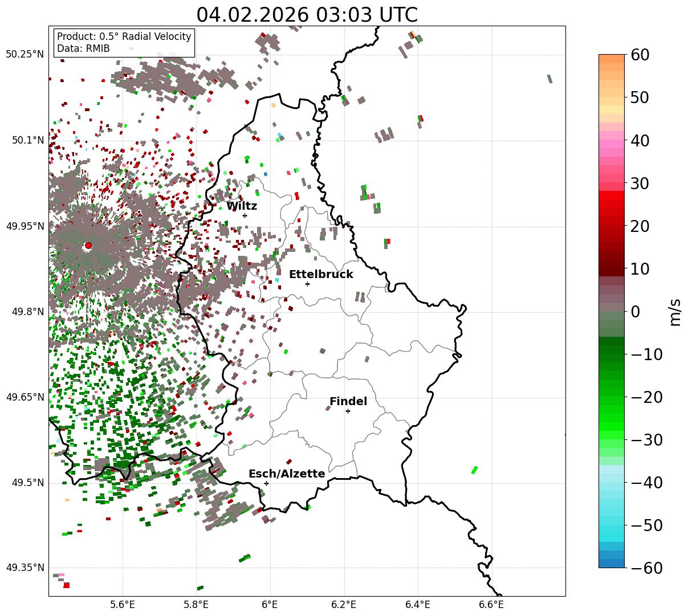
Task: Select the Wiltz city label
Action: pyautogui.click(x=242, y=206)
